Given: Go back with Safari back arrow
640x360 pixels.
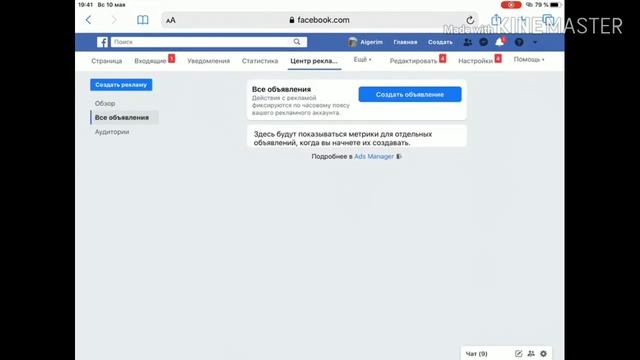Looking at the screenshot, I should tap(88, 20).
